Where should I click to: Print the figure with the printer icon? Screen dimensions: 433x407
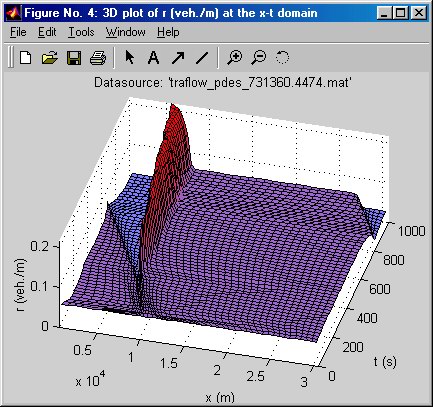coord(98,58)
